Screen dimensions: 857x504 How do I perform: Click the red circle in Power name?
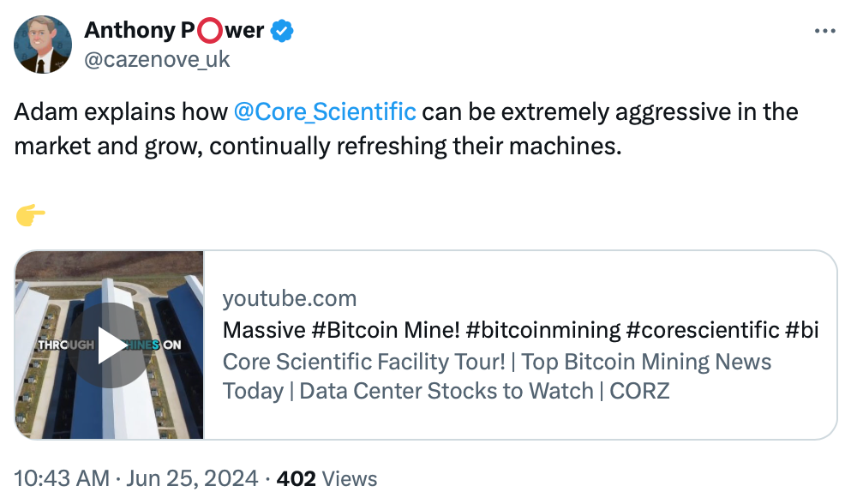[209, 31]
